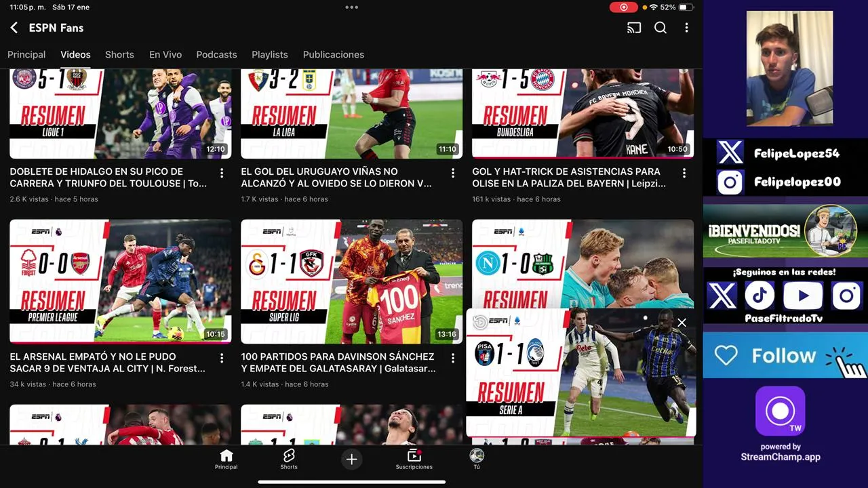Click the powered by StreamChamp.app text
868x488 pixels.
point(781,452)
